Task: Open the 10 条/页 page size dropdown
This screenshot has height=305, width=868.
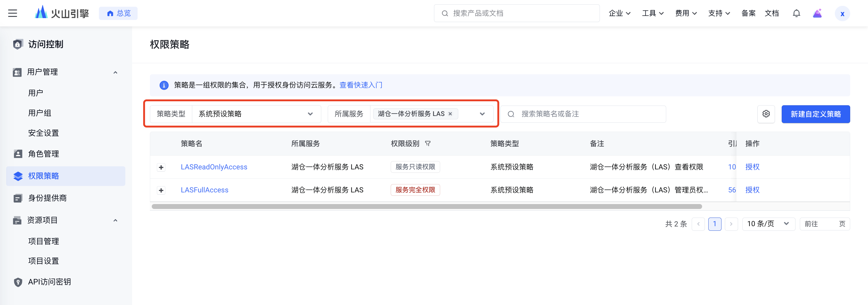Action: tap(768, 224)
